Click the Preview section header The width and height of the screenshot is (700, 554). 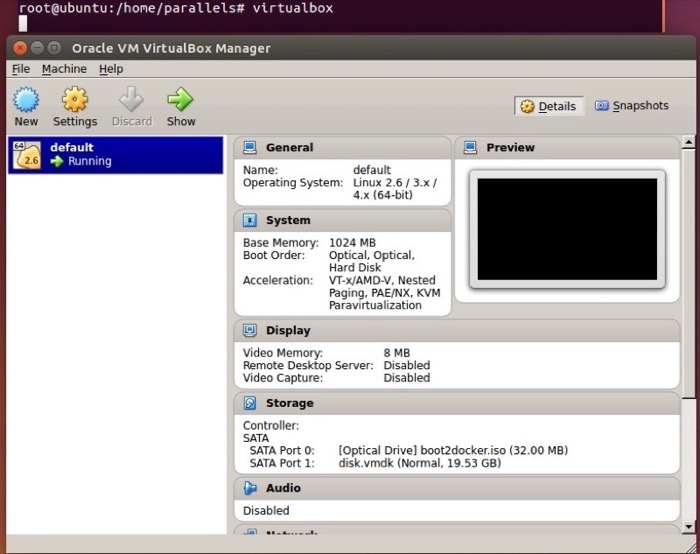coord(567,148)
